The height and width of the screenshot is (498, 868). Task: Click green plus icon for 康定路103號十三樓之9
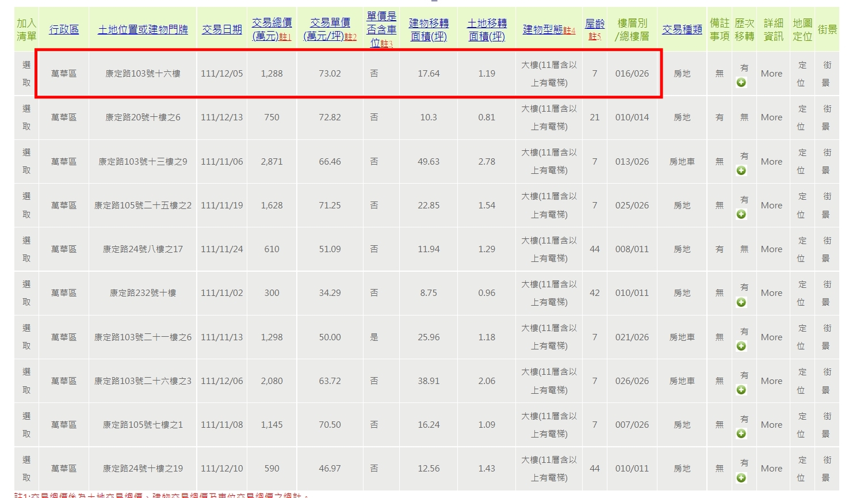(741, 170)
